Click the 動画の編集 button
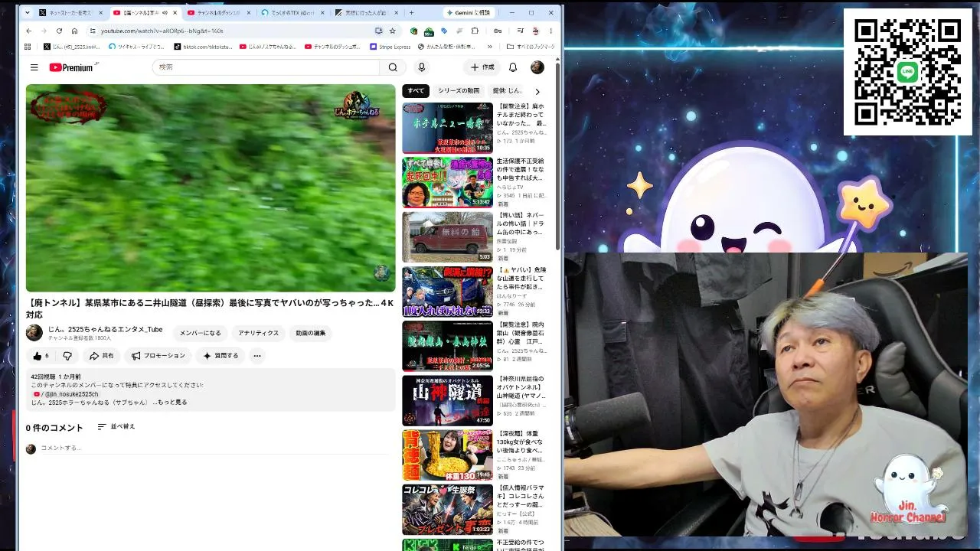Image resolution: width=980 pixels, height=551 pixels. pos(310,333)
